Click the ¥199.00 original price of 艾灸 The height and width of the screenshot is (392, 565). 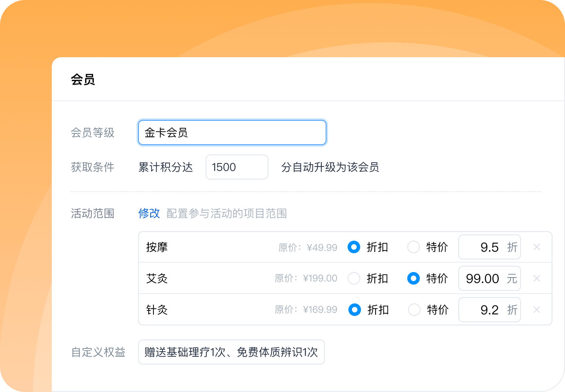click(x=320, y=278)
